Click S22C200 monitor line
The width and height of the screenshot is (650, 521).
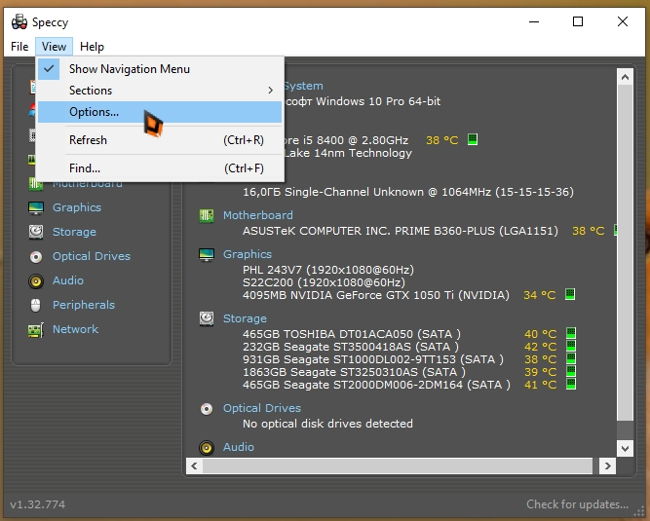324,282
